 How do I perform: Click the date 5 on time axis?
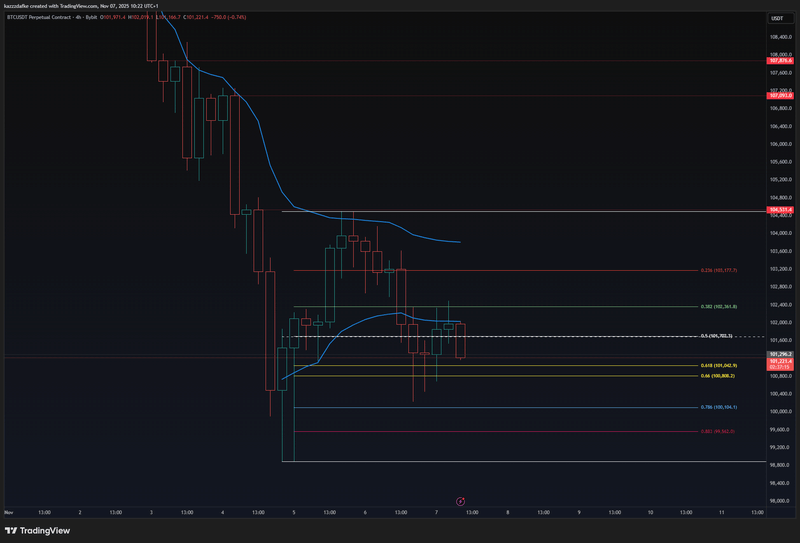point(294,512)
